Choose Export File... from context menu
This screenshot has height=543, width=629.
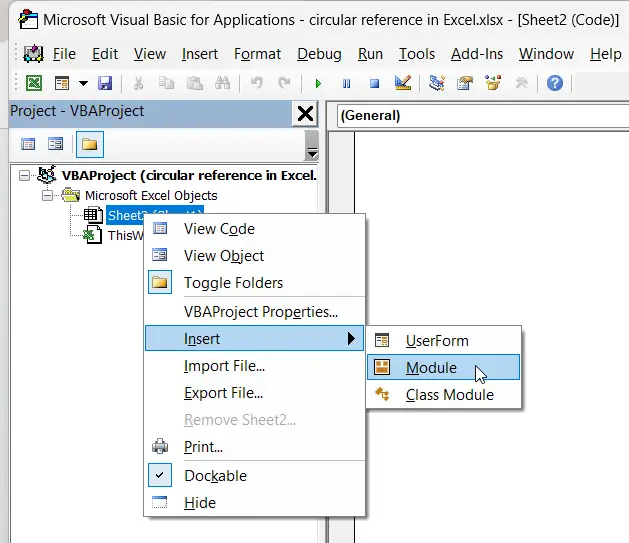coord(255,393)
